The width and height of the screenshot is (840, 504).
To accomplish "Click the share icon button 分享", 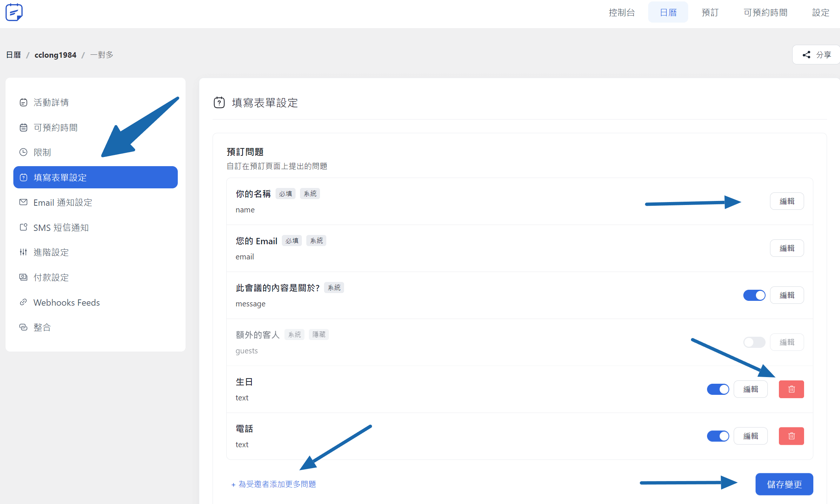I will (x=816, y=55).
